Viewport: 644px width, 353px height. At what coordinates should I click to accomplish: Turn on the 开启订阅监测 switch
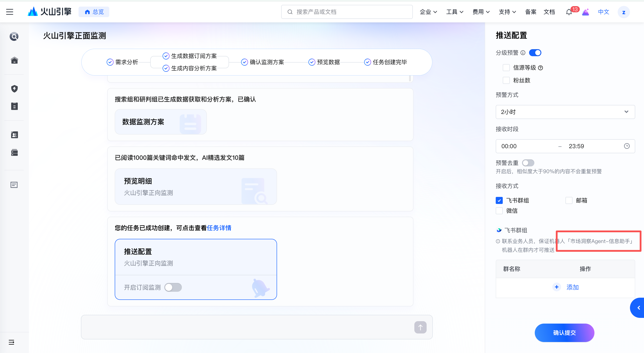pyautogui.click(x=173, y=287)
